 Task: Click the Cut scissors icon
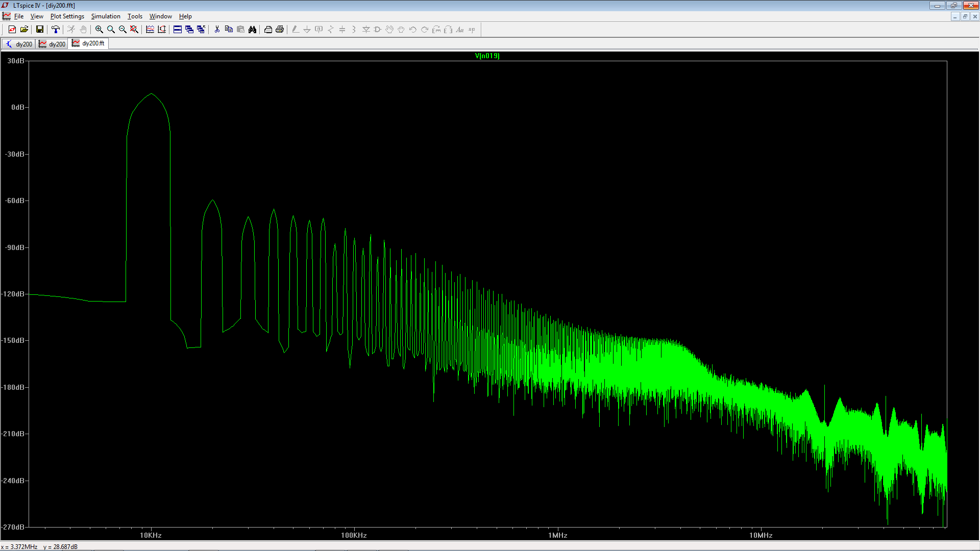tap(217, 30)
